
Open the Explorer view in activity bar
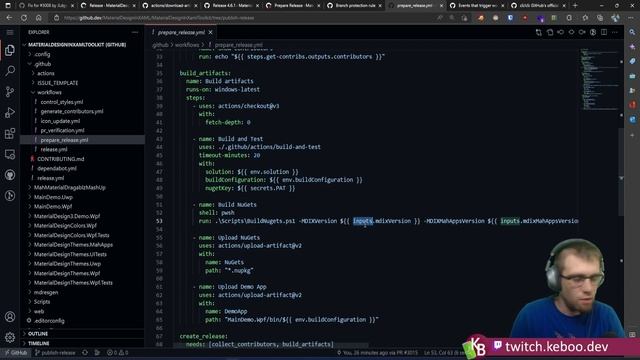click(10, 50)
